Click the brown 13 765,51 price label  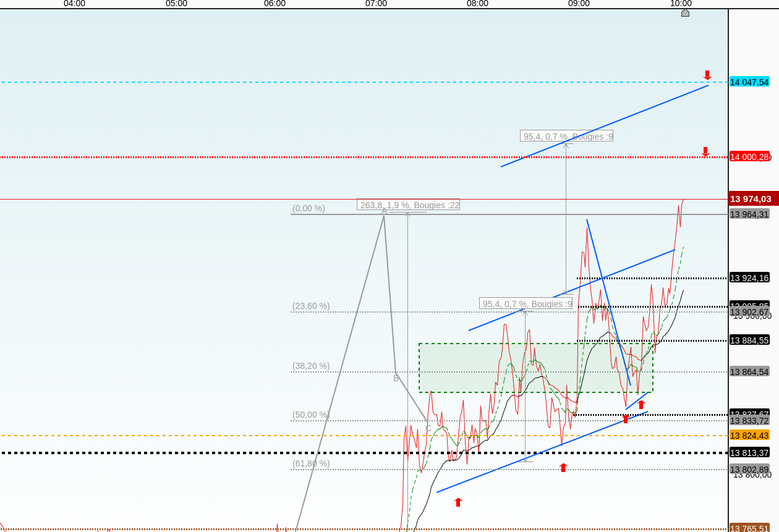tap(749, 528)
